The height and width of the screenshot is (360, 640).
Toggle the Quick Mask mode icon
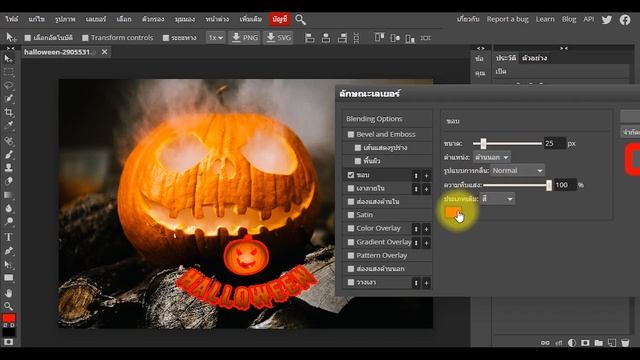point(8,342)
